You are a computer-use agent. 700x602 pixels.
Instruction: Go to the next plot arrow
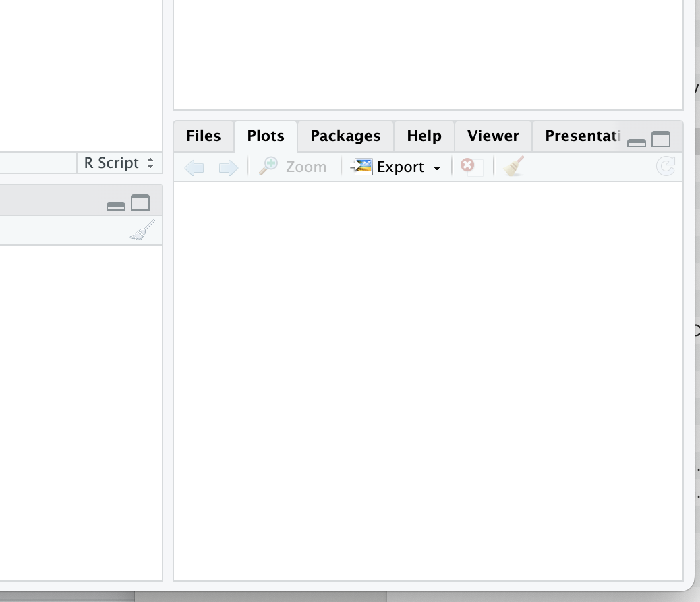(x=229, y=167)
